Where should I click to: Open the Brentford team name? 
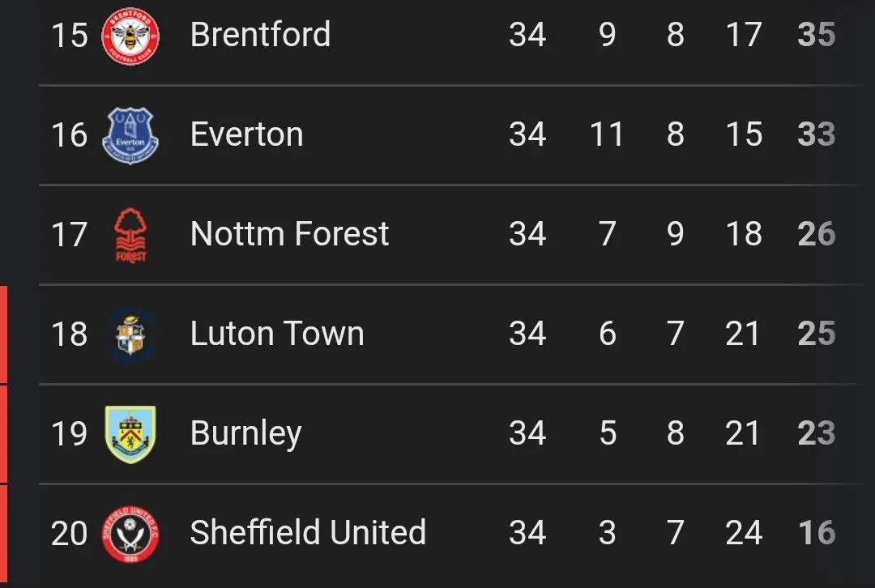click(260, 35)
